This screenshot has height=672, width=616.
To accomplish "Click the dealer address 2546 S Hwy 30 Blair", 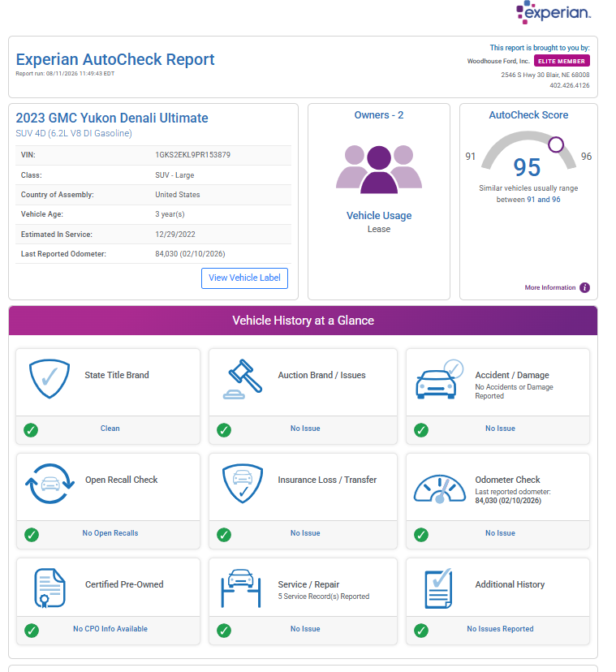I will click(x=545, y=75).
